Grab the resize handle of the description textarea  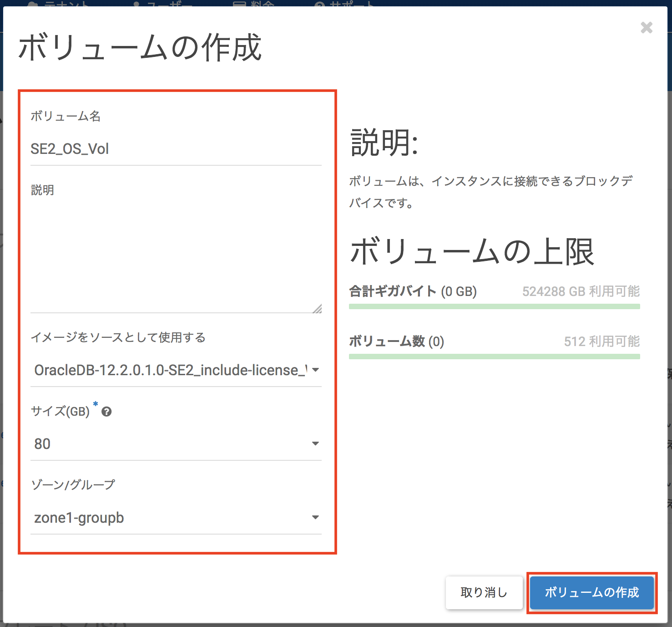coord(318,309)
